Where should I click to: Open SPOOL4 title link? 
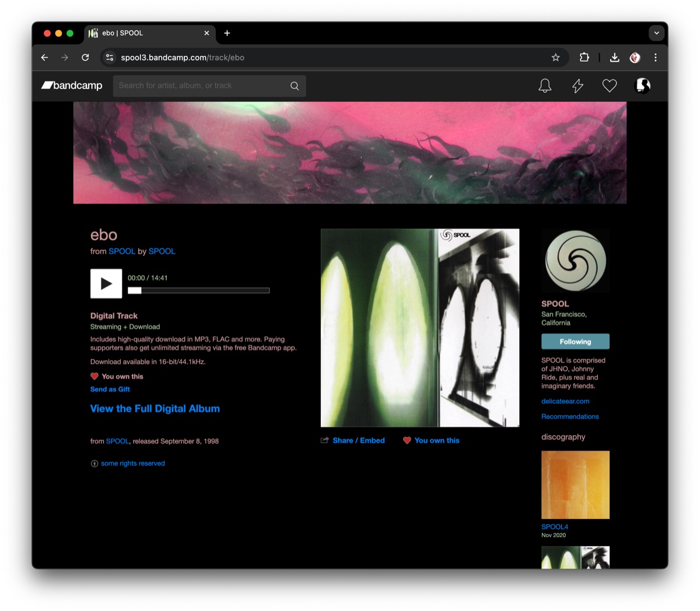(555, 526)
